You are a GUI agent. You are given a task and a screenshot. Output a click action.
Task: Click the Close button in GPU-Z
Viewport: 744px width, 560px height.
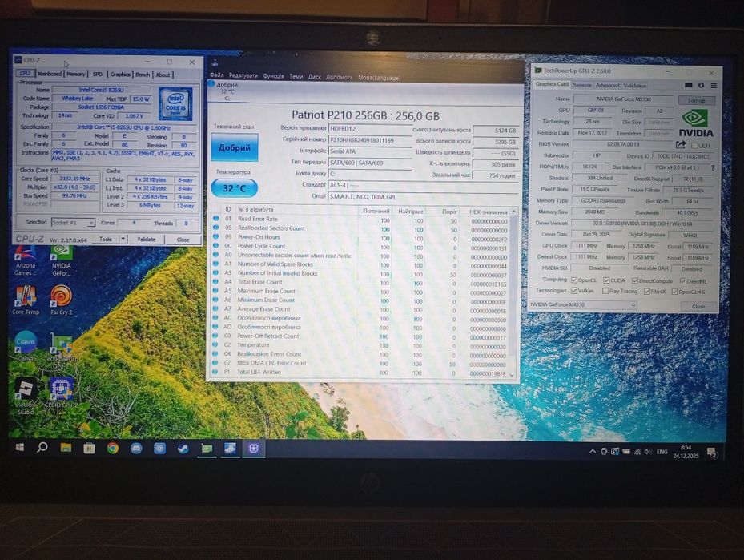click(698, 307)
